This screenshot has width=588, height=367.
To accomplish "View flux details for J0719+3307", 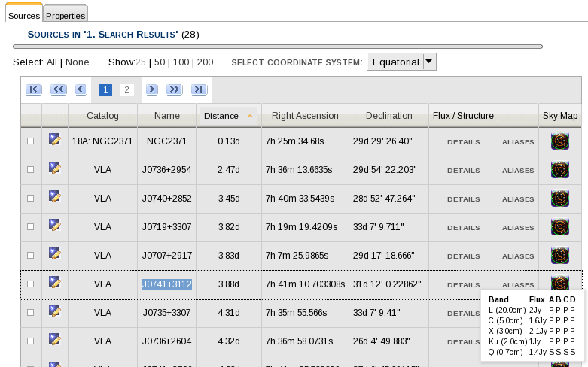I will [x=463, y=227].
